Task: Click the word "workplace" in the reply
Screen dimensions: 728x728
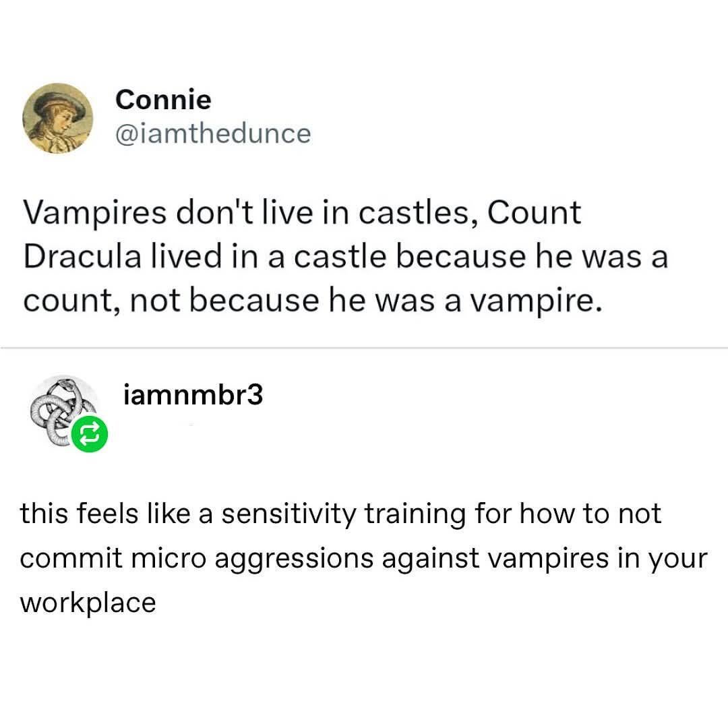Action: 88,602
